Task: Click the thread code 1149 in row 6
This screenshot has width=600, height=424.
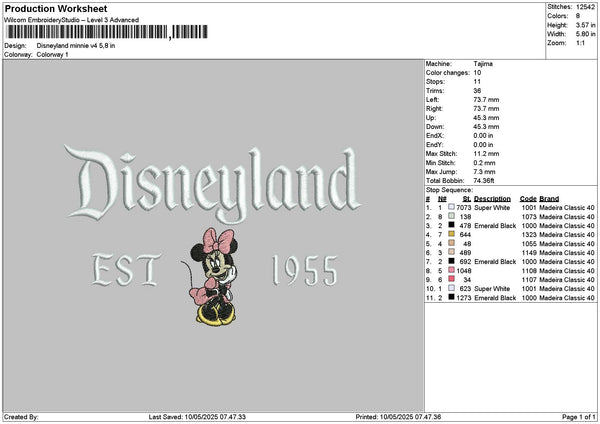Action: coord(529,253)
